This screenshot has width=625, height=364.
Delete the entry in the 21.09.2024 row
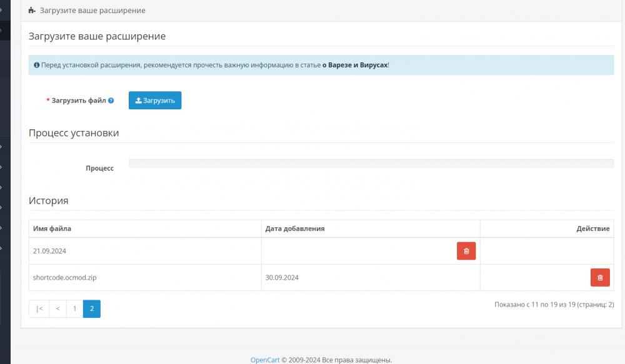466,251
